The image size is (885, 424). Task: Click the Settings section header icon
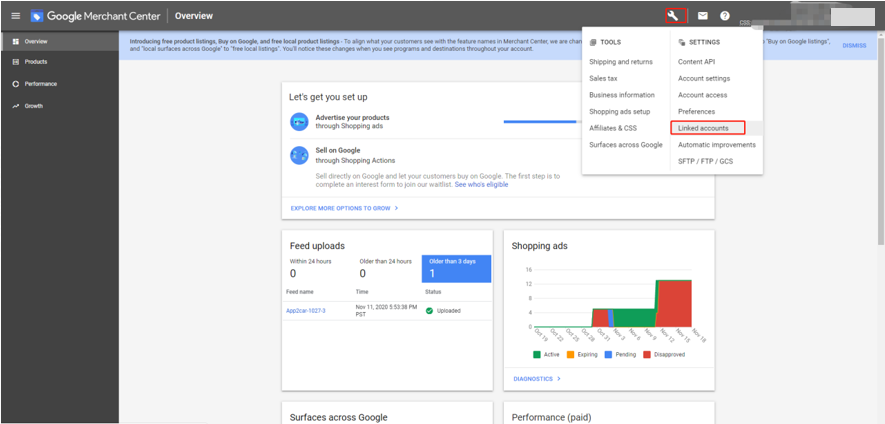click(682, 42)
